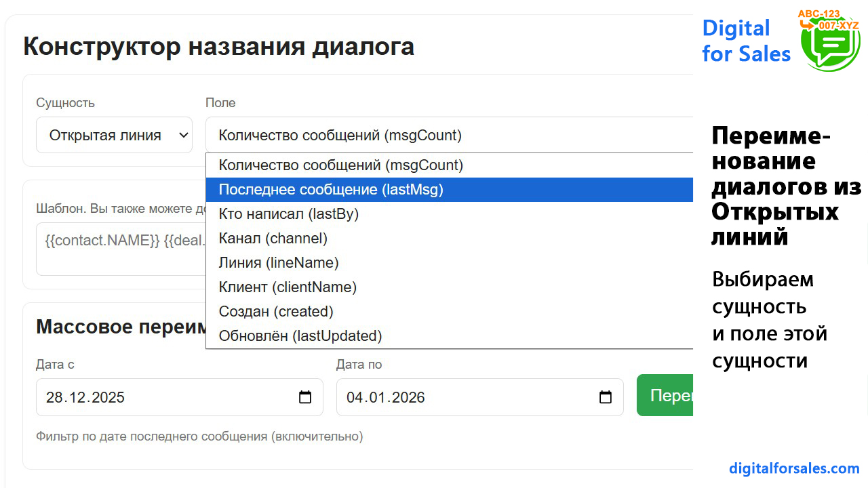The image size is (868, 488).
Task: Click the 'Конструктор названия диалога' heading
Action: click(x=218, y=47)
